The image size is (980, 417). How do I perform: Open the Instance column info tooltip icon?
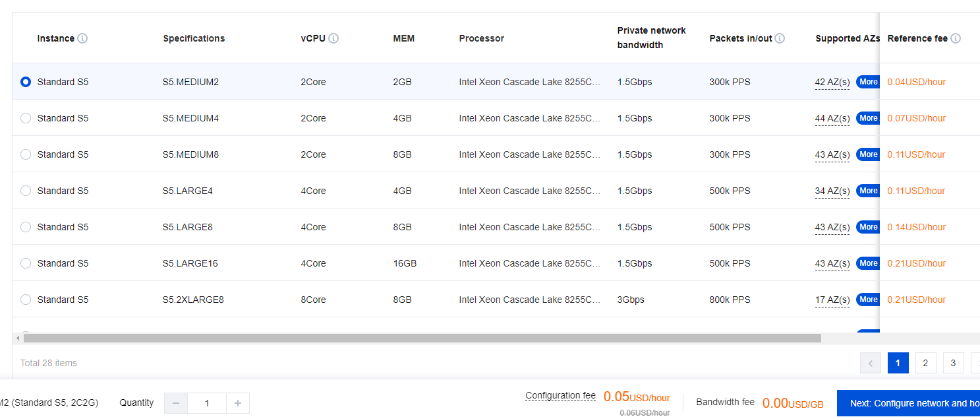(x=82, y=38)
